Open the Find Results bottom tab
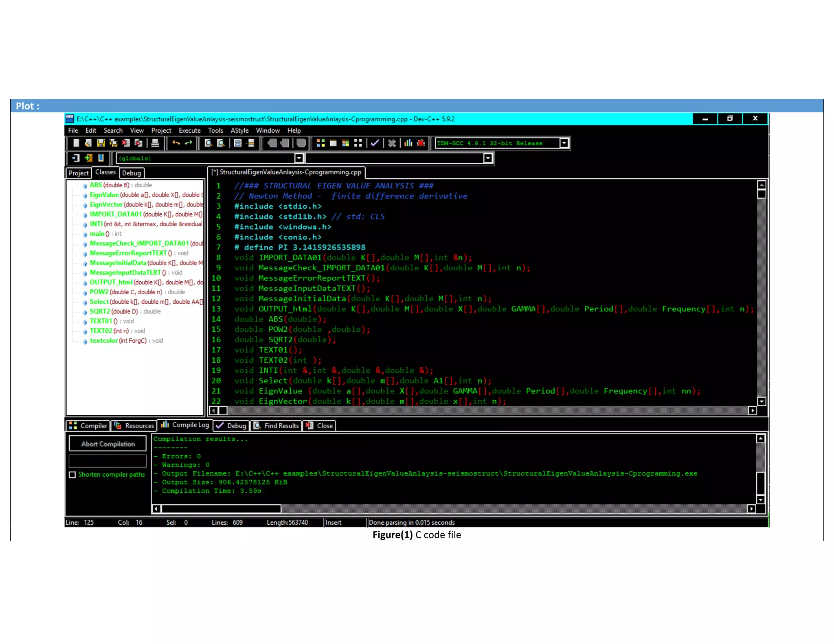Viewport: 834px width, 644px height. pyautogui.click(x=276, y=425)
